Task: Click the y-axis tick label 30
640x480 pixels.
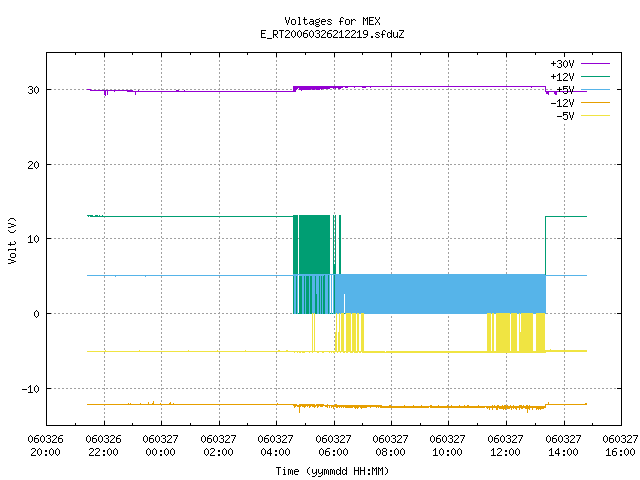Action: point(33,90)
